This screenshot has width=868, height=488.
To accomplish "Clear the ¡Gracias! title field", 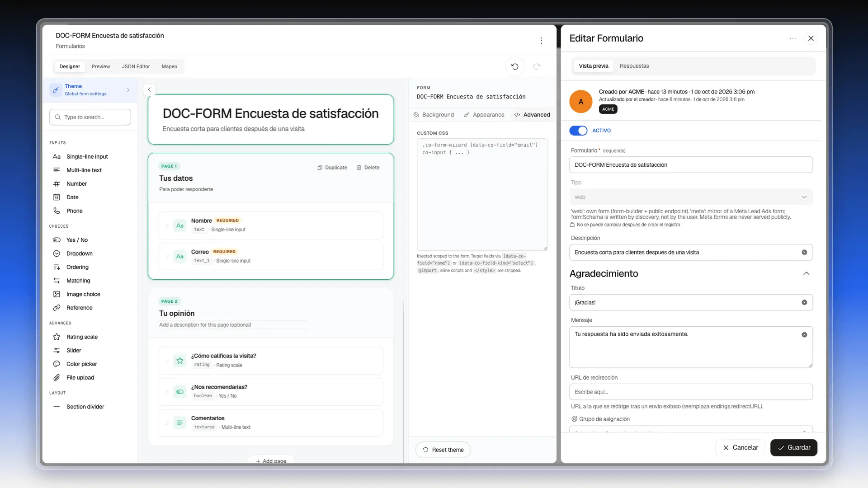I will (x=804, y=302).
